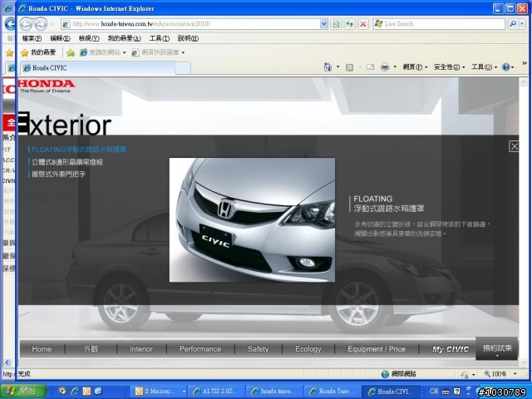Image resolution: width=532 pixels, height=399 pixels.
Task: Click the blue Help question mark icon
Action: click(505, 66)
